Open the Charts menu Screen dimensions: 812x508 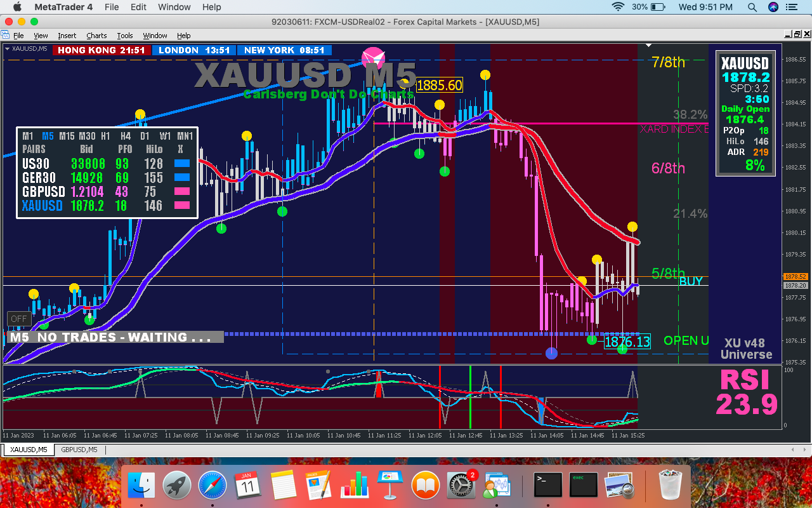96,36
